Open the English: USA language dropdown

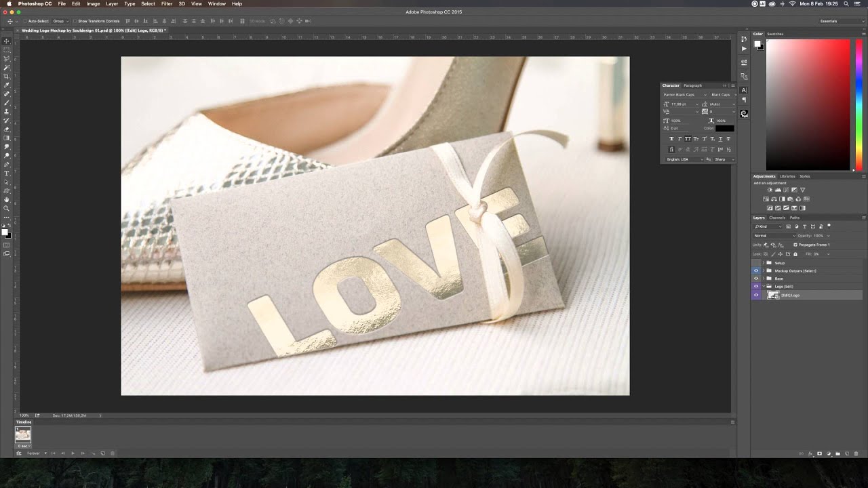point(684,159)
